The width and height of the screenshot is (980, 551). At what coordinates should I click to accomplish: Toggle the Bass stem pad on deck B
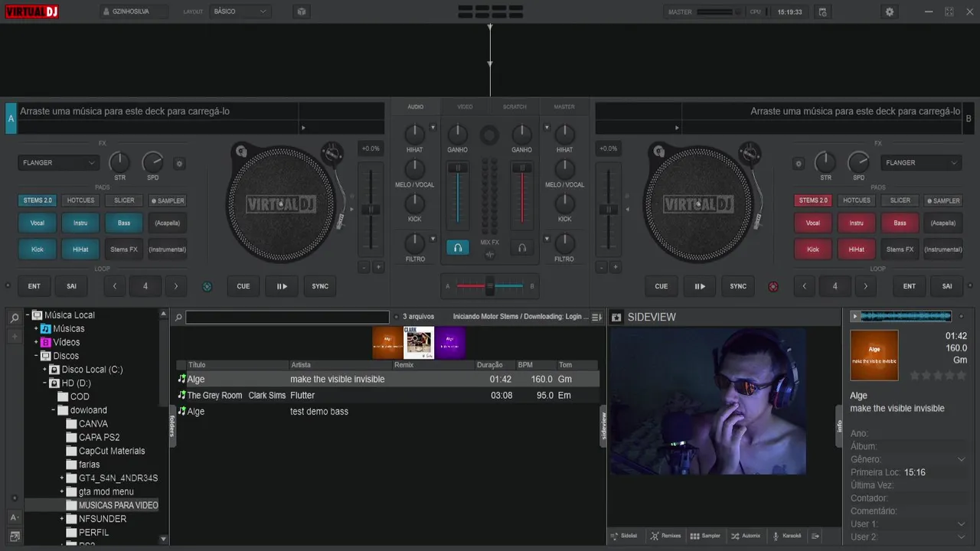(x=900, y=223)
